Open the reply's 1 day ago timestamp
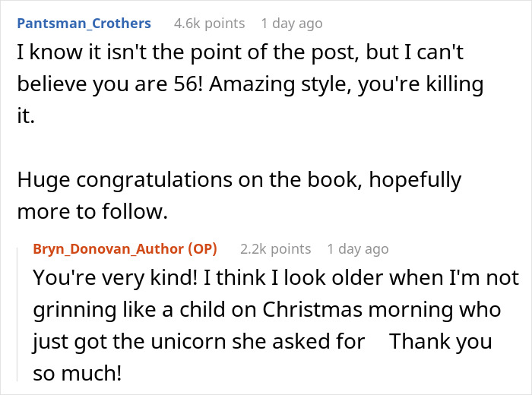The width and height of the screenshot is (532, 395). 357,248
